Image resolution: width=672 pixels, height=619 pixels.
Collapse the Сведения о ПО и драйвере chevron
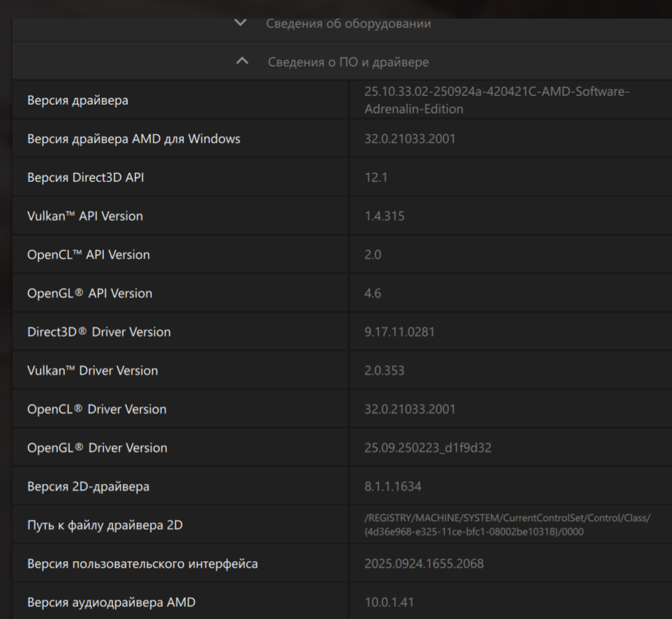click(x=241, y=62)
